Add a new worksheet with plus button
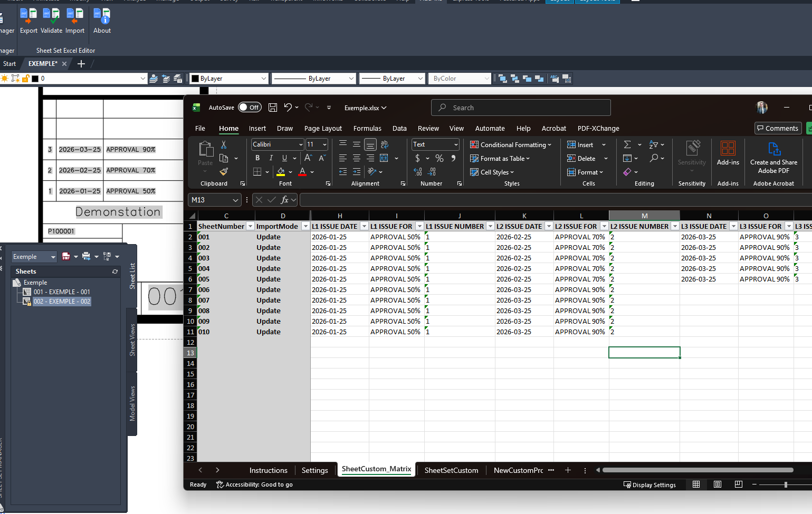Image resolution: width=812 pixels, height=514 pixels. tap(568, 470)
